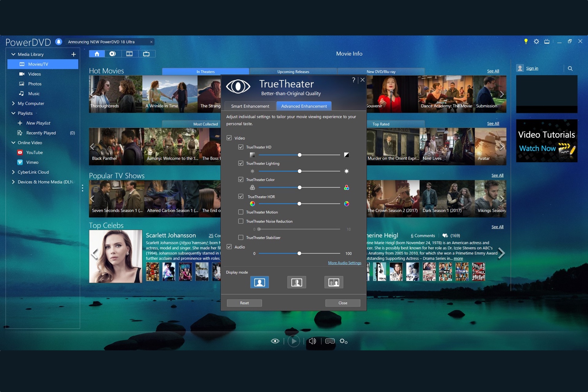Toggle the TrueTheater HDR checkbox
The height and width of the screenshot is (392, 588).
pyautogui.click(x=241, y=196)
